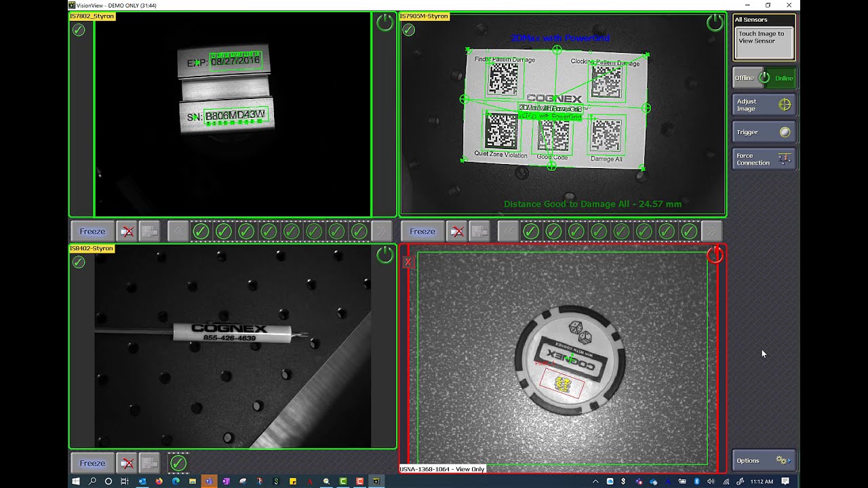Click the All Sensors heading
The image size is (868, 488).
point(751,20)
